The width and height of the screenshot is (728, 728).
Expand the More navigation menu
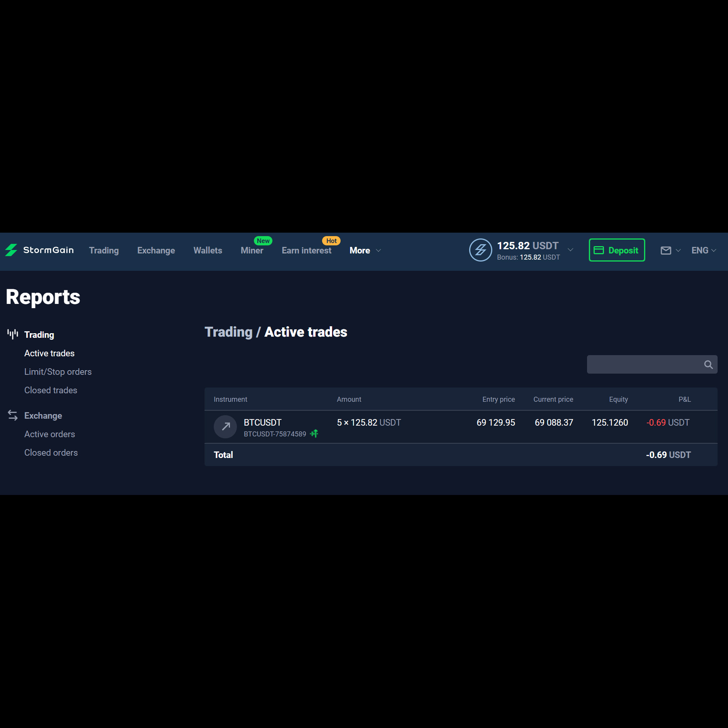(x=360, y=250)
